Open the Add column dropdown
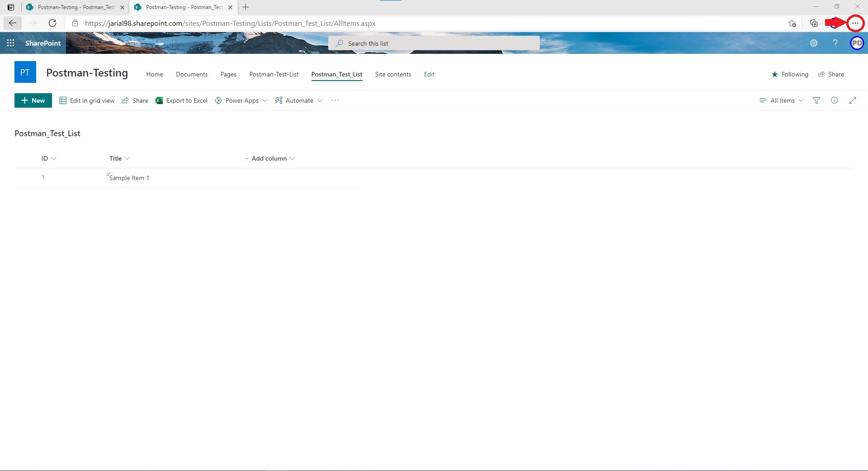 click(x=269, y=158)
